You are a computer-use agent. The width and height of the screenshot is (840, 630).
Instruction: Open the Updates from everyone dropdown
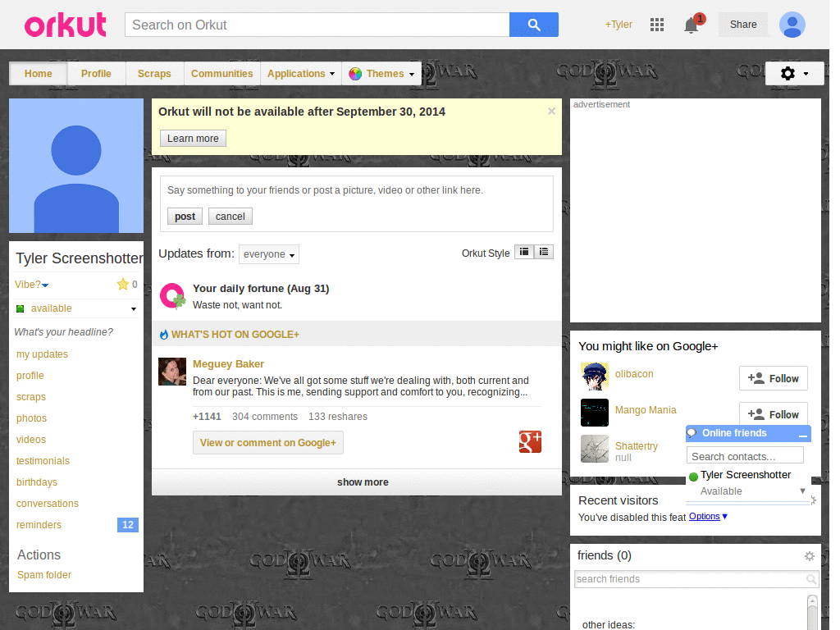pyautogui.click(x=269, y=254)
